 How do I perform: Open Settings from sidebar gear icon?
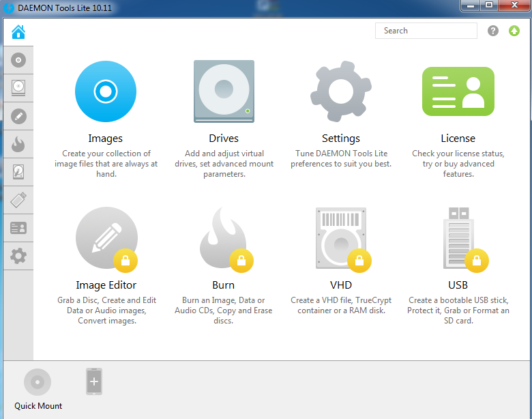pyautogui.click(x=18, y=256)
